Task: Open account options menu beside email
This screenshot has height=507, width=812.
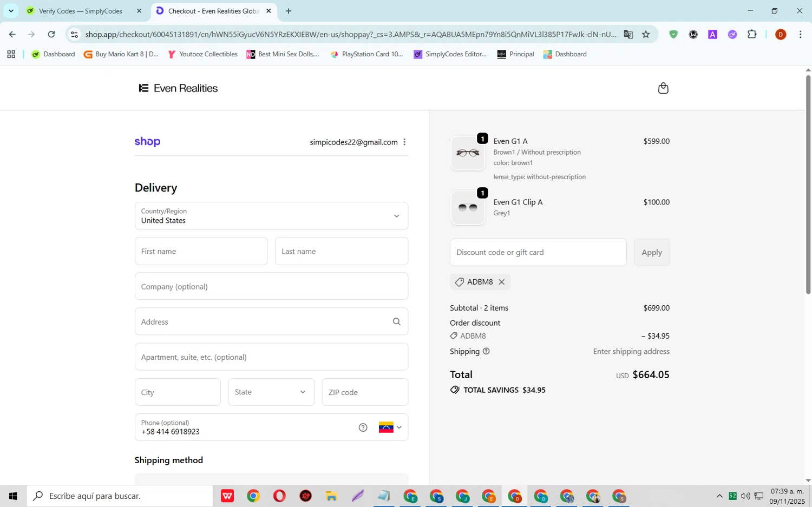Action: pos(404,142)
